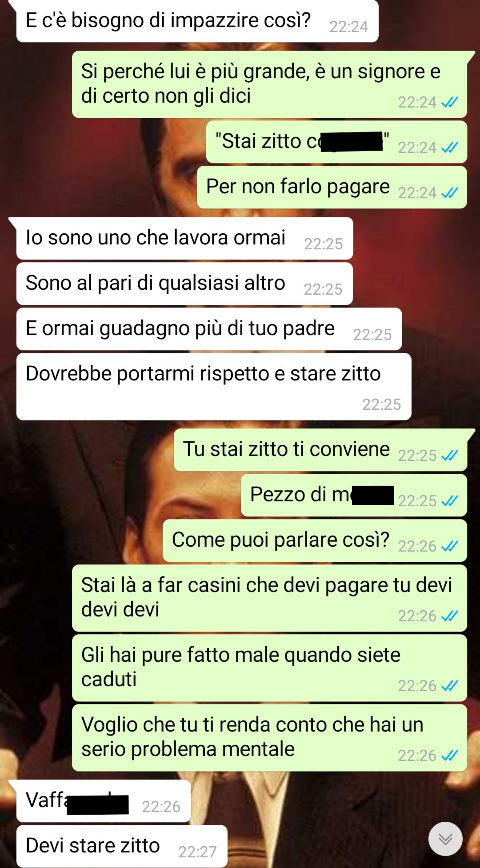
Task: Select the censored 'Vaffa...' message bubble
Action: pos(104,801)
